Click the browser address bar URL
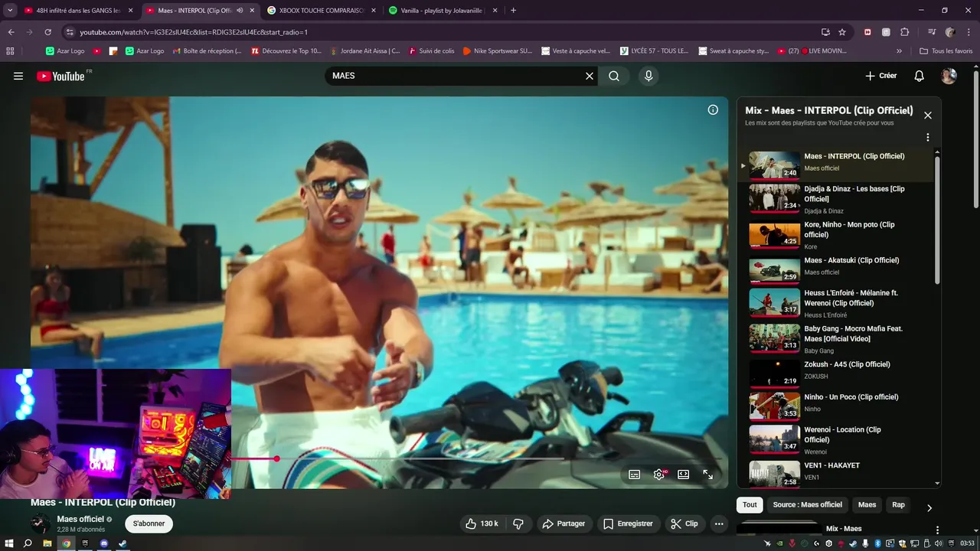This screenshot has width=980, height=551. [194, 32]
